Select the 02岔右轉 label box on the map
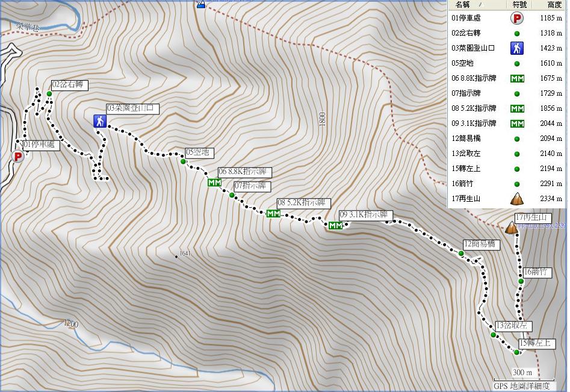Viewport: 570px width, 392px height. [x=70, y=85]
